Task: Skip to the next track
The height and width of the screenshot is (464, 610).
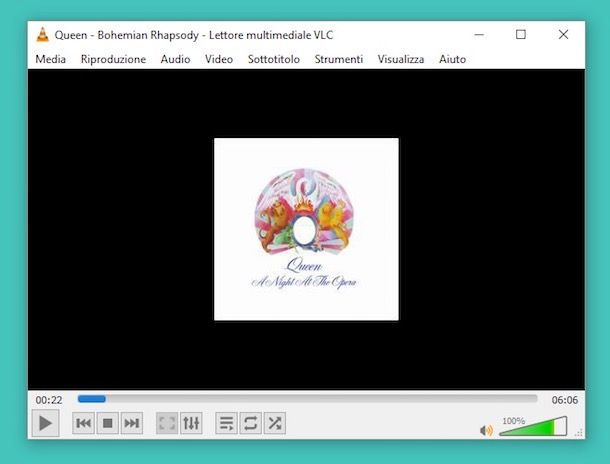Action: click(131, 423)
